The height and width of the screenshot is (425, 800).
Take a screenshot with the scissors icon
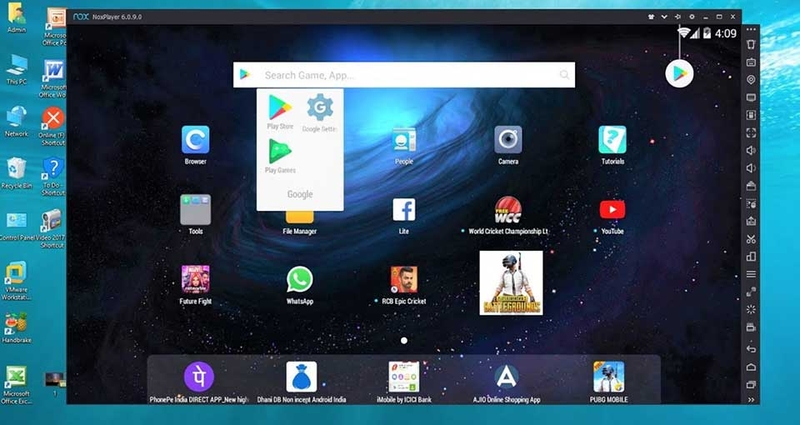[x=751, y=239]
